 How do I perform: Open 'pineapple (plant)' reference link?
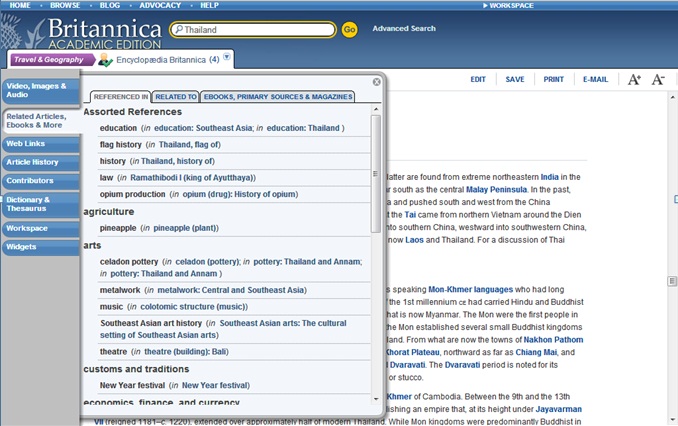pos(186,228)
